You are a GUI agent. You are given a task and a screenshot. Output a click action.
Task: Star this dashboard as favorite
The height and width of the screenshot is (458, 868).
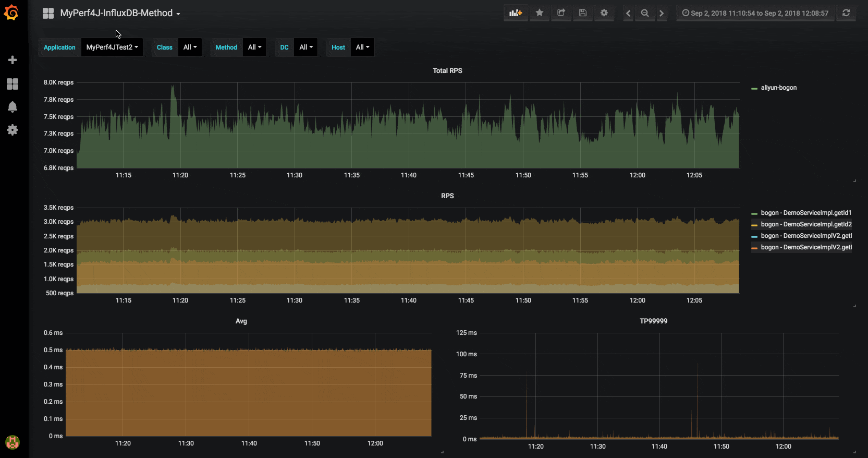540,13
